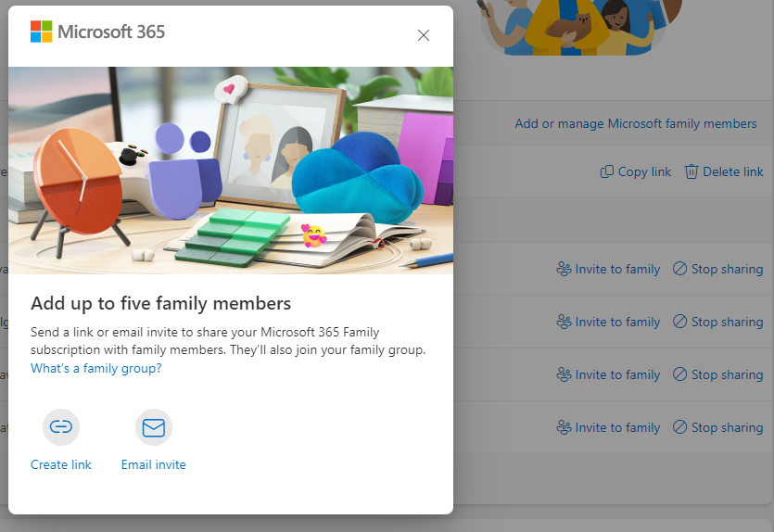Open Add or manage Microsoft family members
This screenshot has width=774, height=532.
[x=636, y=123]
